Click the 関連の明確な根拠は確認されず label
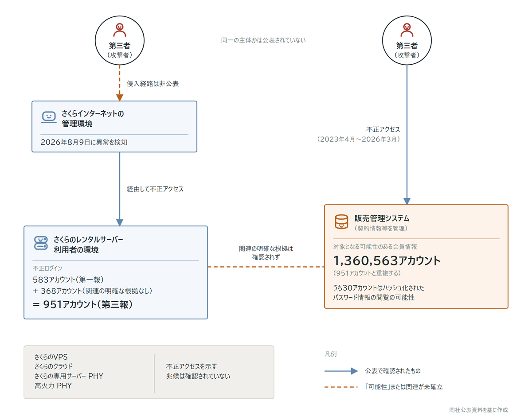Image resolution: width=532 pixels, height=420 pixels. 266,253
